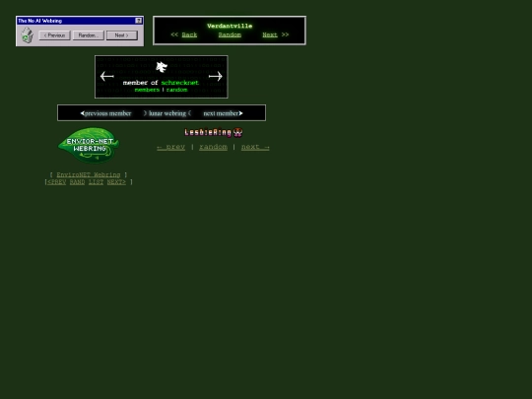Click the Random... button in No AI Webring
Viewport: 532px width, 399px height.
click(89, 35)
